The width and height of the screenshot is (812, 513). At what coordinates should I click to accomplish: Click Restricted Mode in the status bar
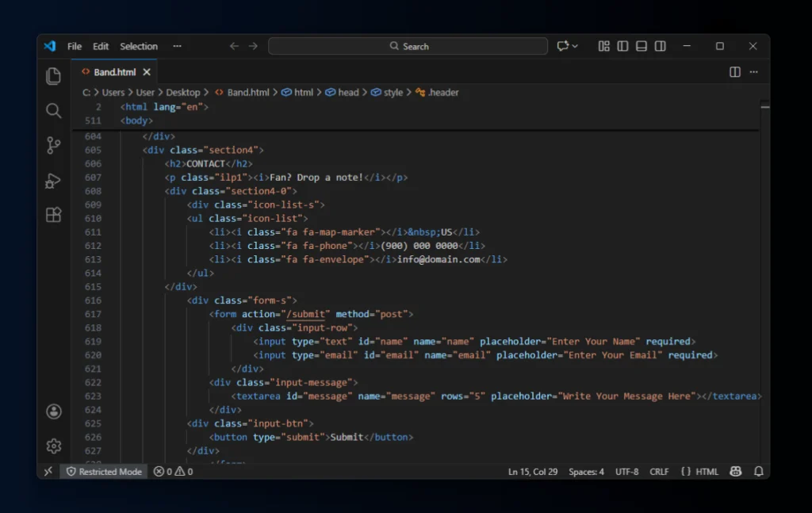(x=104, y=471)
